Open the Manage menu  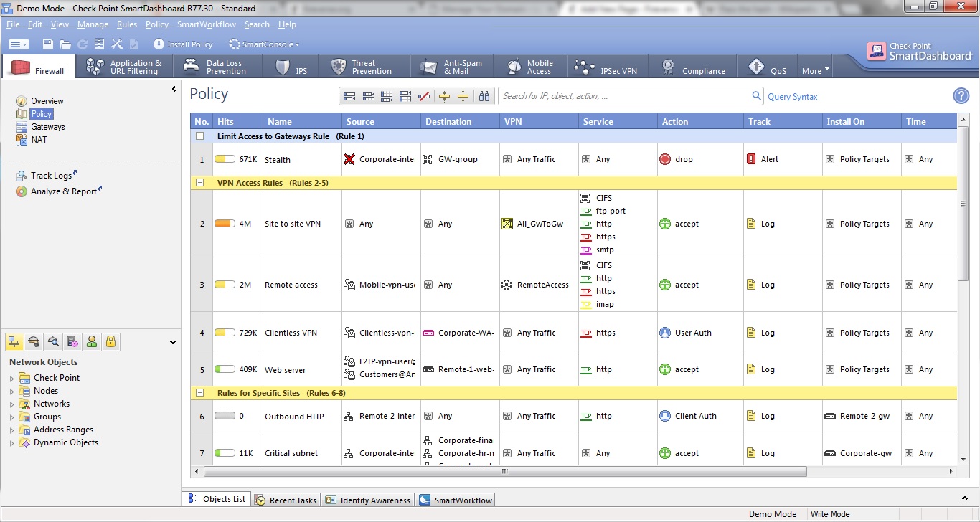click(x=93, y=24)
